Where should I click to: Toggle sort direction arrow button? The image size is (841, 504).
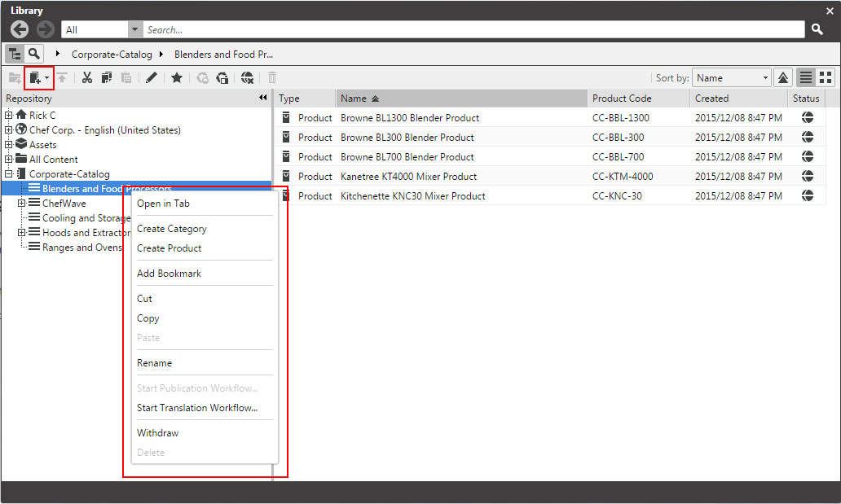[782, 78]
